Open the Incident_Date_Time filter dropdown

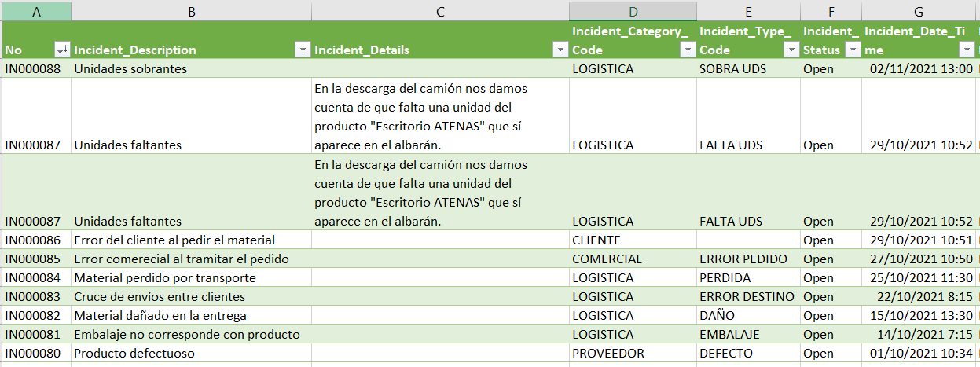pos(967,50)
